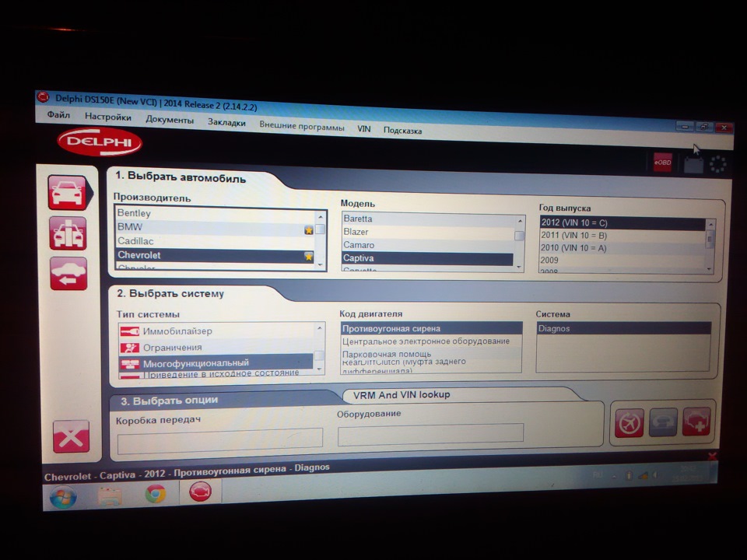Toggle the favorite star on Chevrolet row
Screen dimensions: 747x560
coord(309,257)
